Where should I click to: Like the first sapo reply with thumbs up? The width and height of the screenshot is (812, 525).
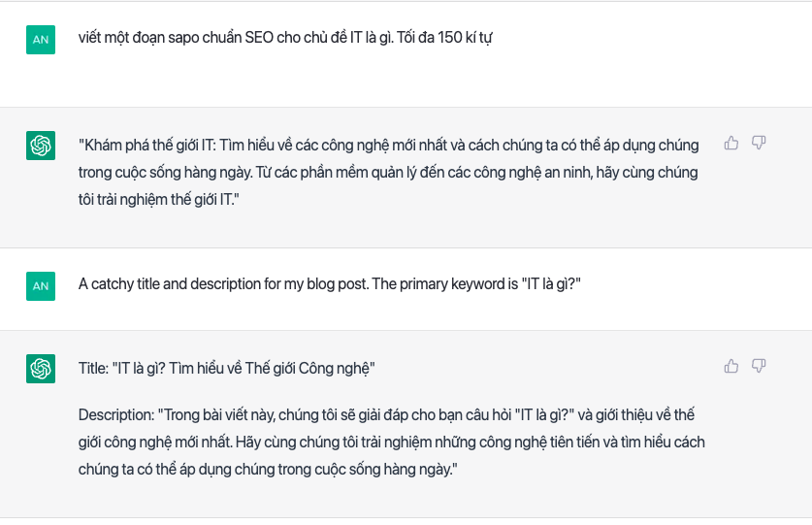(x=731, y=144)
